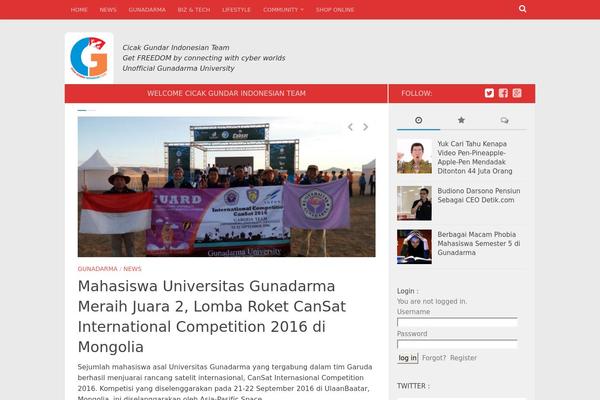Go to previous slide arrow
600x400 pixels.
tap(350, 127)
